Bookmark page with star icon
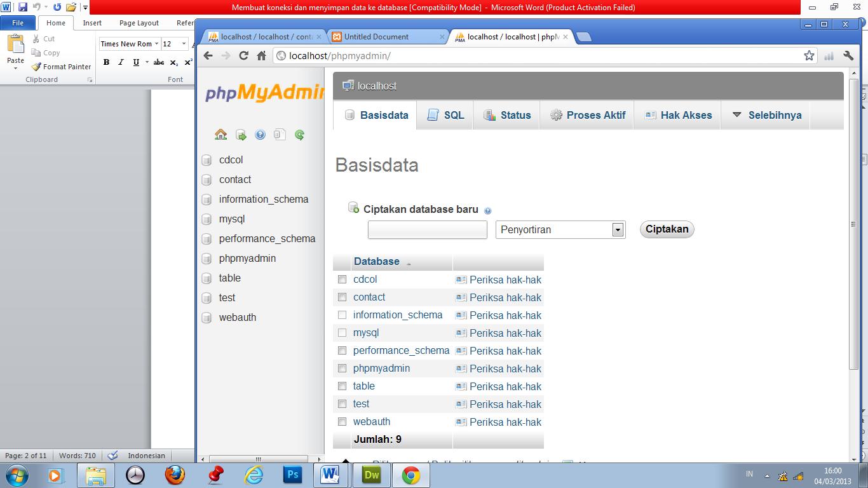 tap(809, 56)
